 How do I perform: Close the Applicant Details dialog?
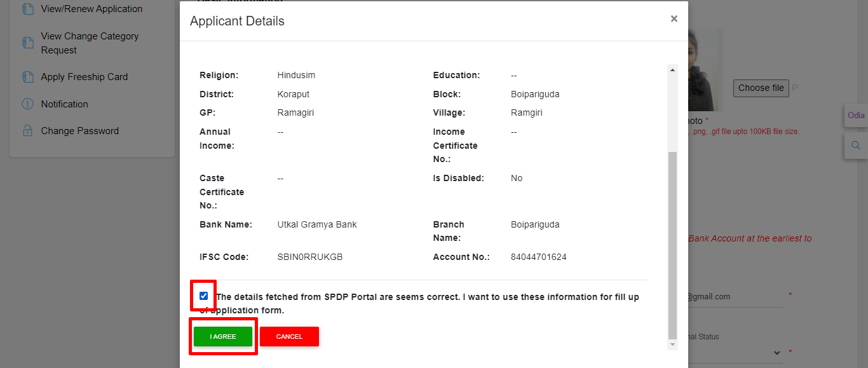[x=674, y=18]
